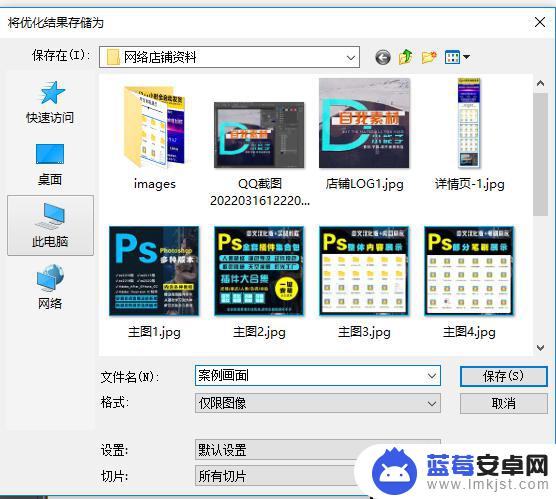Expand the 保存在 location dropdown
This screenshot has height=499, width=556.
pos(351,57)
